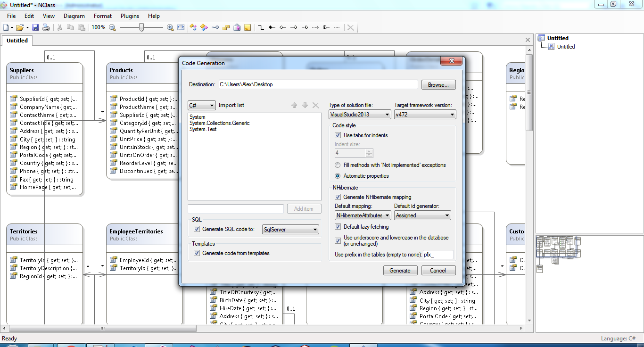Viewport: 644px width, 347px height.
Task: Click the zoom level slider handle
Action: (141, 27)
